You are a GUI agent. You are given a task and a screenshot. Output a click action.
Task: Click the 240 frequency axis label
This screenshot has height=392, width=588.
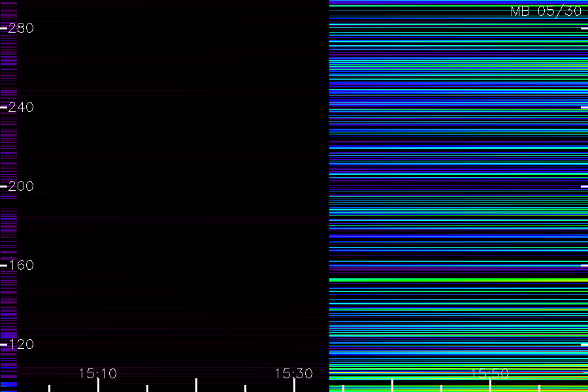pos(21,107)
